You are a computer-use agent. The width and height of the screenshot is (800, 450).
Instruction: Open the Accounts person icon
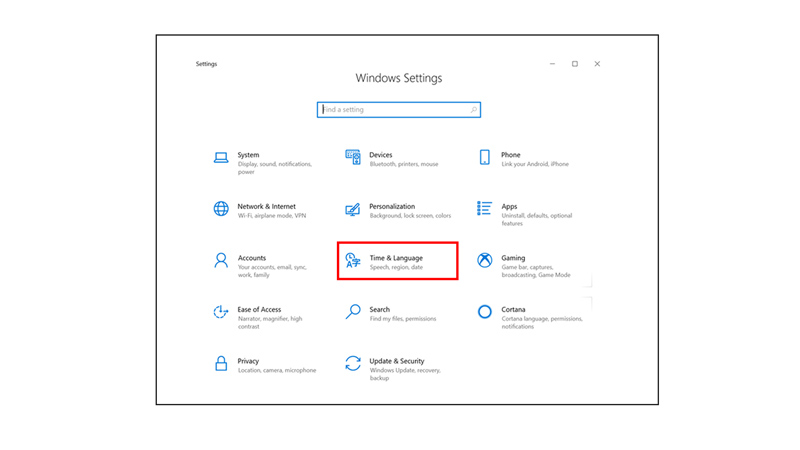(221, 260)
